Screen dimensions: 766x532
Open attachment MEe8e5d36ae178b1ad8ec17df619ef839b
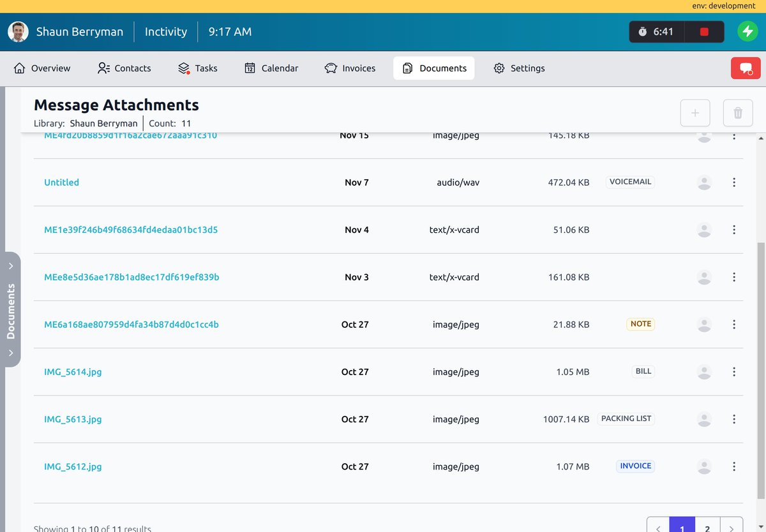click(131, 277)
